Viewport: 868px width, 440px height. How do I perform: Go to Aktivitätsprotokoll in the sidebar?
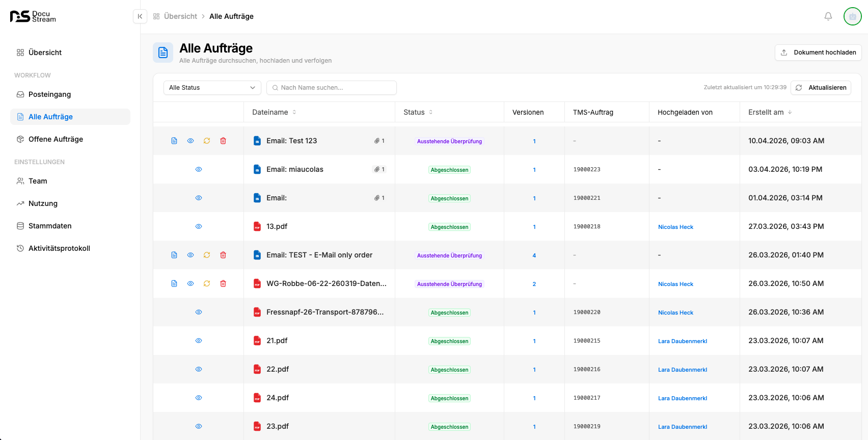[x=59, y=248]
